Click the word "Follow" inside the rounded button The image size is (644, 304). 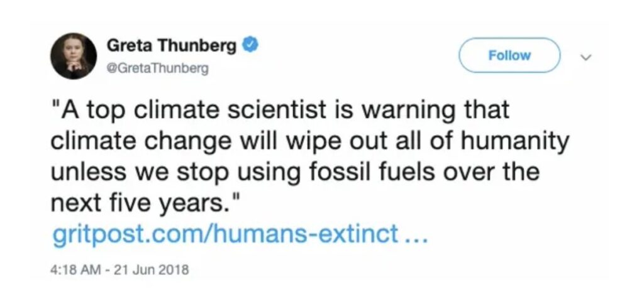(509, 55)
